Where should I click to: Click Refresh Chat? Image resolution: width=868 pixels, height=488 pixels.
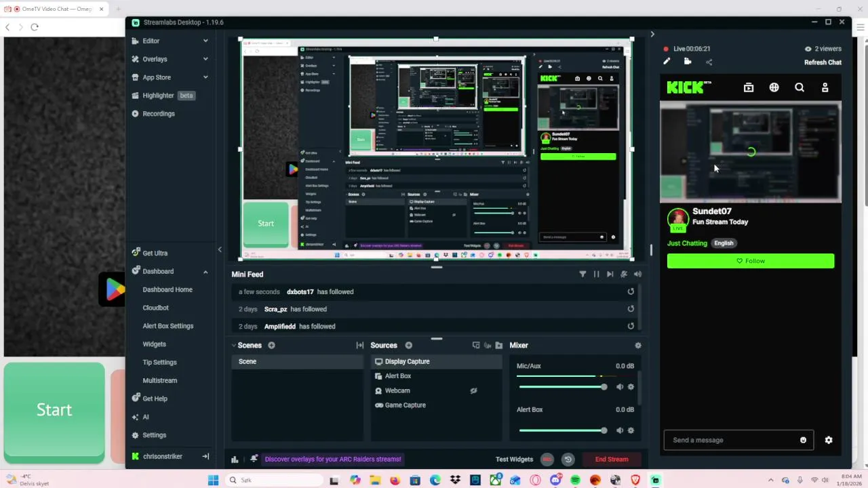click(x=823, y=62)
